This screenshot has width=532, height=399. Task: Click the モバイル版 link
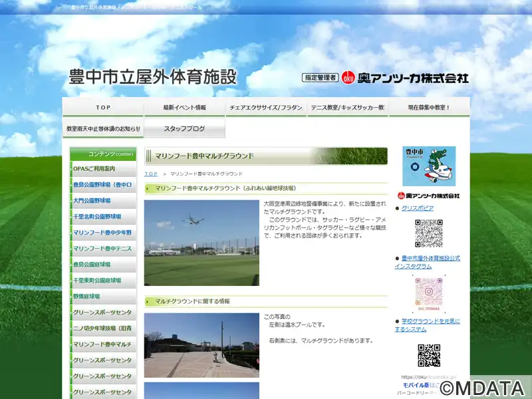point(416,385)
